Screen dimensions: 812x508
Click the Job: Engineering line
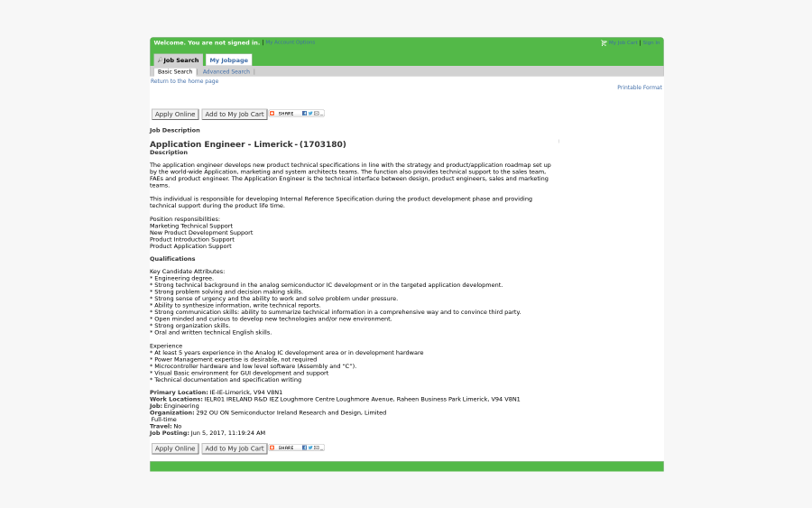pyautogui.click(x=174, y=405)
